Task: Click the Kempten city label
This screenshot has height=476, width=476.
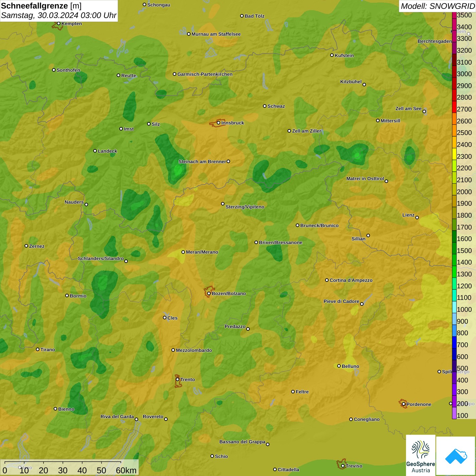Action: tap(72, 23)
